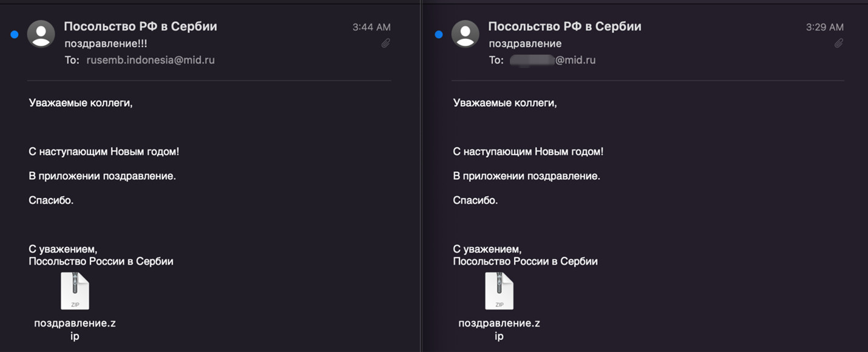Click sender avatar in the 3:44 AM email
868x352 pixels.
(x=41, y=34)
